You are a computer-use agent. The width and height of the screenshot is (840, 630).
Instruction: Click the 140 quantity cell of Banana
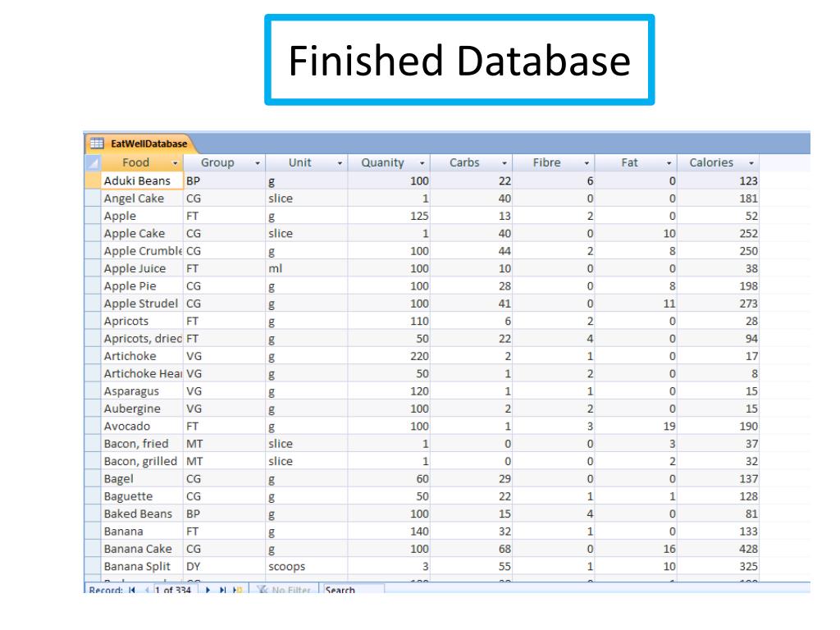pos(389,532)
